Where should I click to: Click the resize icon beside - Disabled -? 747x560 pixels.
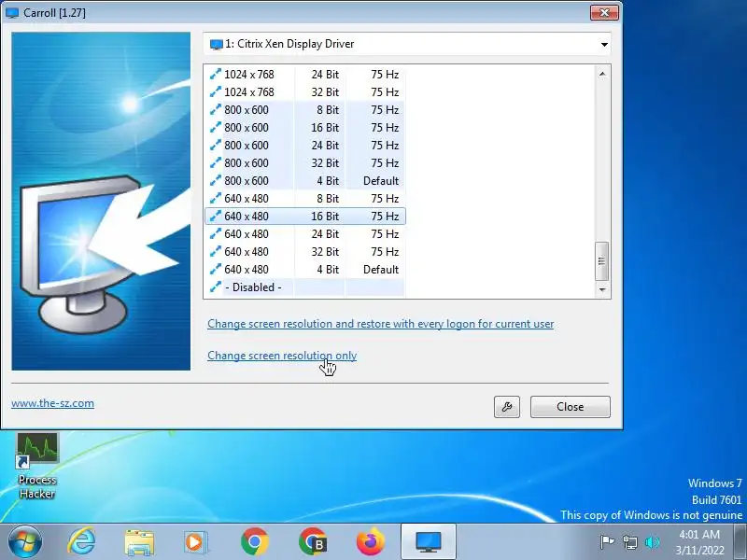216,287
